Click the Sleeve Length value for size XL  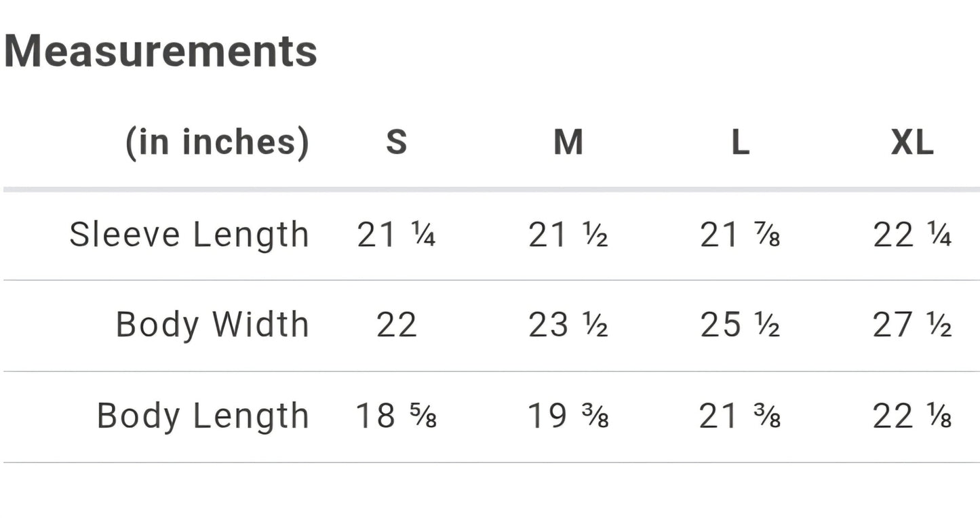[912, 235]
